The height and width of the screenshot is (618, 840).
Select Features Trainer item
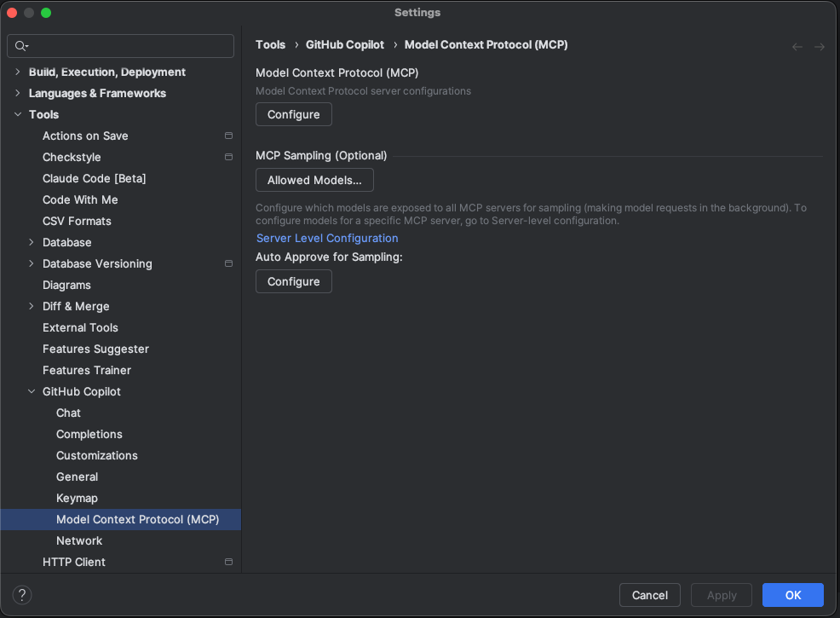[x=87, y=370]
